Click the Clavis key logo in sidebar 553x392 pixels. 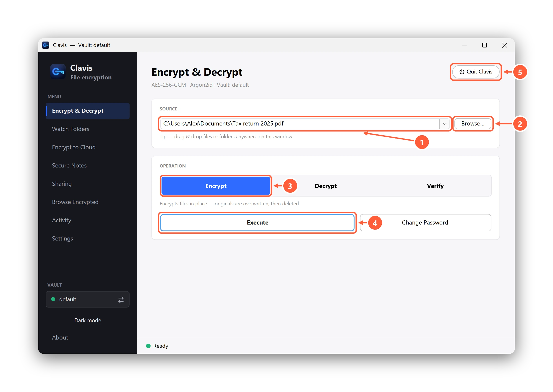(58, 71)
